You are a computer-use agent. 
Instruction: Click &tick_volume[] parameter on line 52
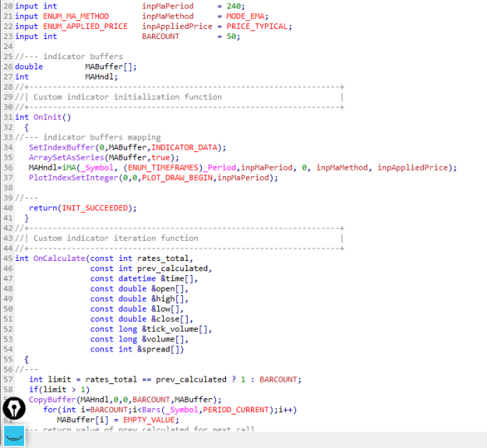coord(175,329)
